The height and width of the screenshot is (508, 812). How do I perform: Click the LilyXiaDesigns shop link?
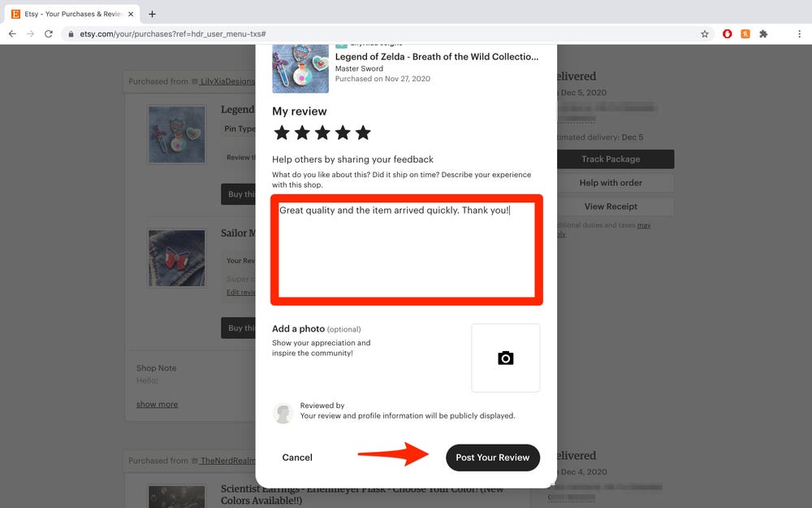pyautogui.click(x=227, y=81)
